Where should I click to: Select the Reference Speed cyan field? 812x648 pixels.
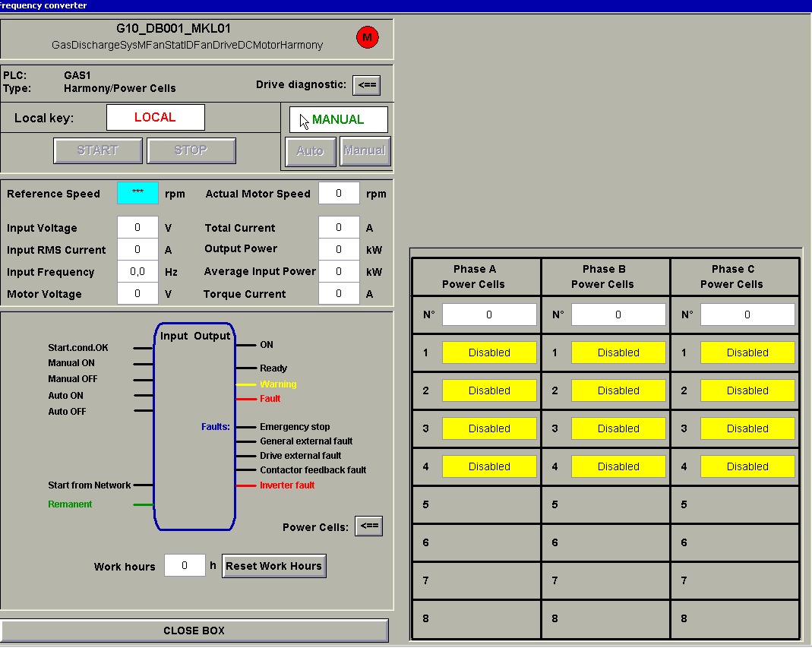pos(137,193)
